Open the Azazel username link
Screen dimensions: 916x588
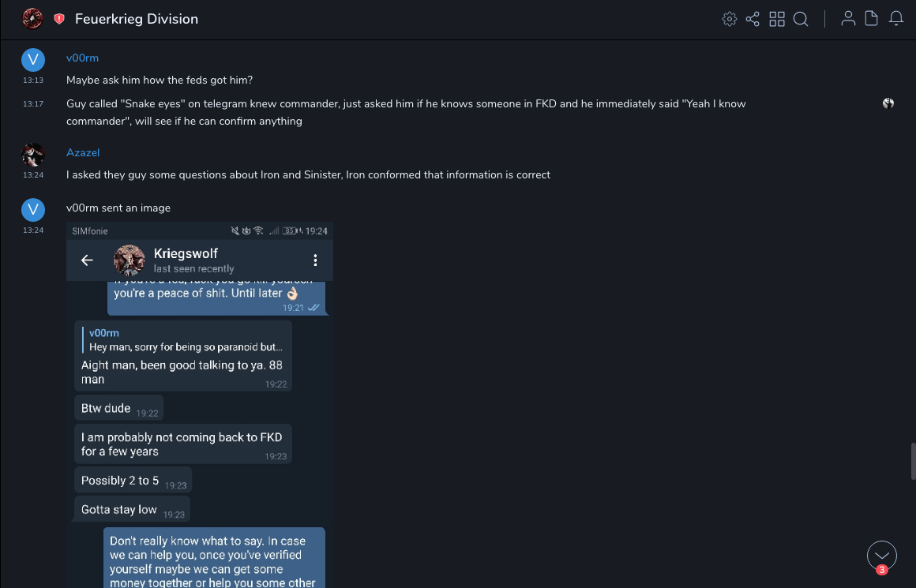pyautogui.click(x=83, y=152)
